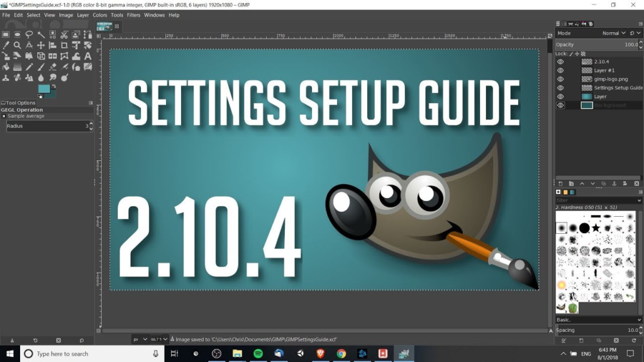Open the Windows menu
Image resolution: width=644 pixels, height=362 pixels.
click(x=154, y=15)
